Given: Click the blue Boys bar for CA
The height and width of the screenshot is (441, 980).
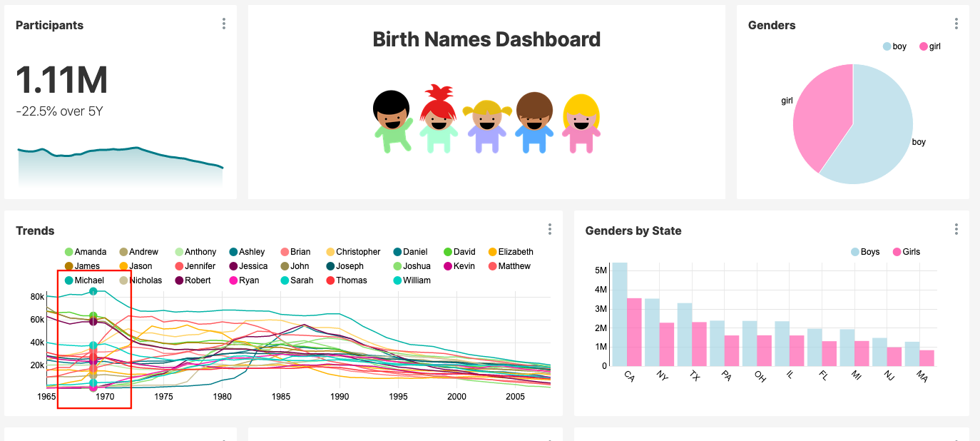Looking at the screenshot, I should click(620, 314).
